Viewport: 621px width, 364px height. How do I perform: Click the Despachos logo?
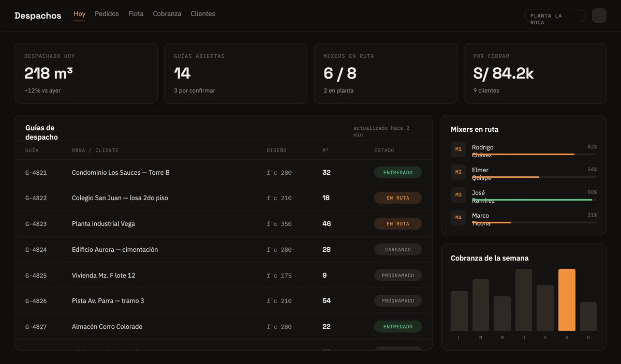(38, 16)
